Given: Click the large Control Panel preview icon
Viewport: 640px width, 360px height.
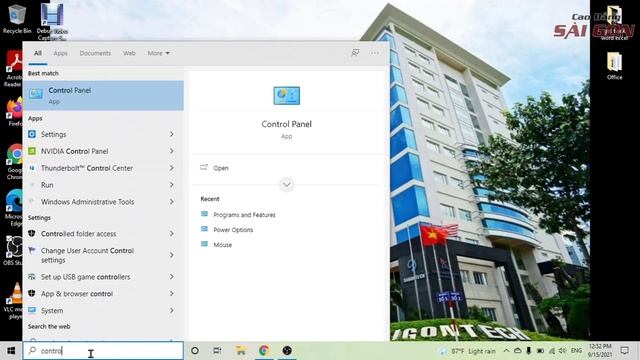Looking at the screenshot, I should (x=287, y=96).
